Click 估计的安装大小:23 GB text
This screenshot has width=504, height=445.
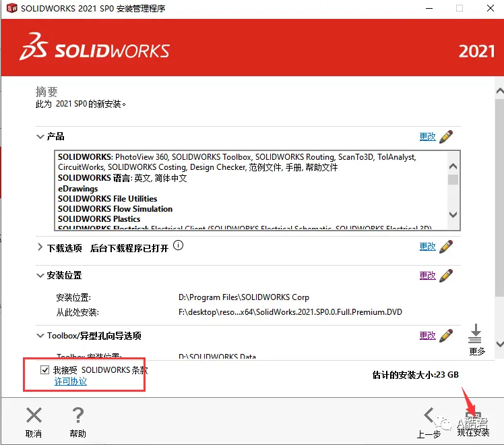[415, 375]
